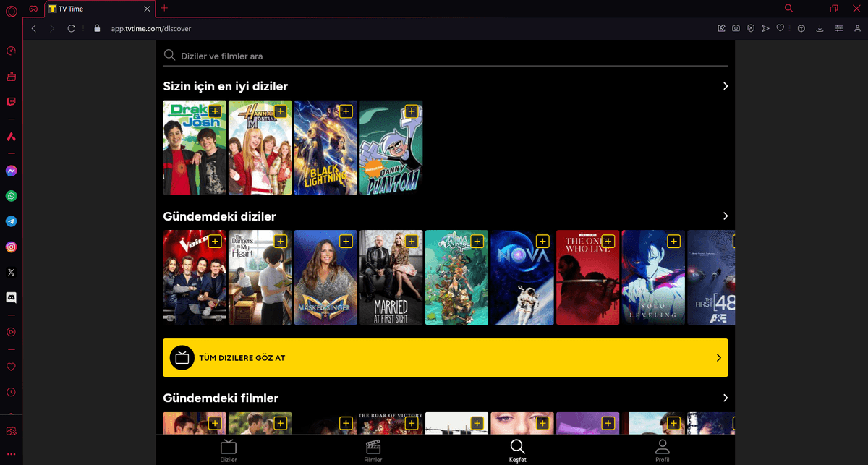The image size is (868, 465).
Task: Add Drake & Josh to watchlist
Action: tap(215, 111)
